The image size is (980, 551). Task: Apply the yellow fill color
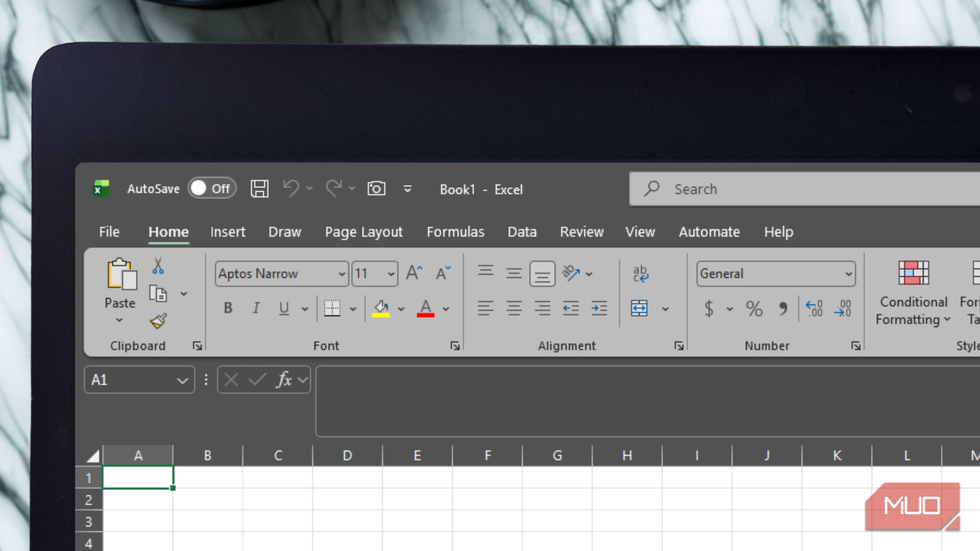coord(381,308)
